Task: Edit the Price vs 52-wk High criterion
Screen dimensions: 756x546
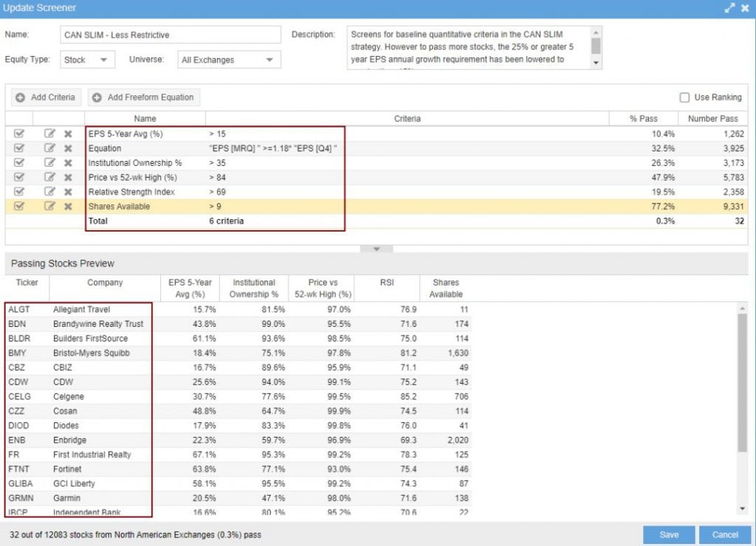Action: point(49,177)
